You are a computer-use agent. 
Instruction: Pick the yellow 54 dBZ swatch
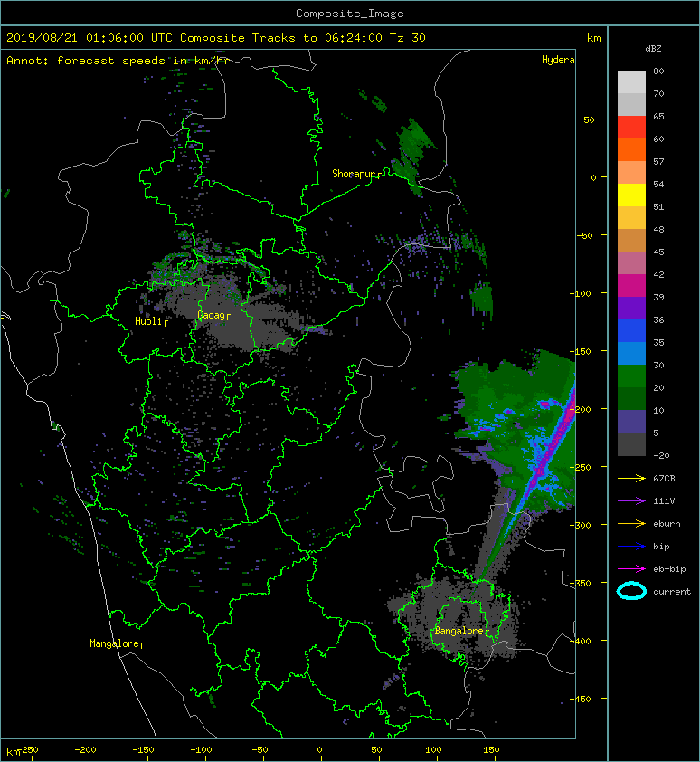click(x=631, y=195)
